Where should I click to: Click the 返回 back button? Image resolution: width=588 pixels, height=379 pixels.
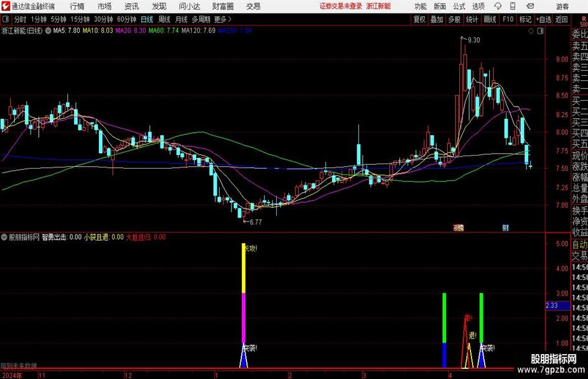[x=561, y=19]
